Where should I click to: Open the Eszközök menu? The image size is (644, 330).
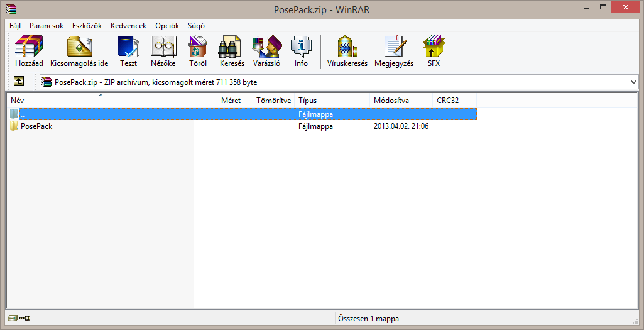pyautogui.click(x=87, y=26)
